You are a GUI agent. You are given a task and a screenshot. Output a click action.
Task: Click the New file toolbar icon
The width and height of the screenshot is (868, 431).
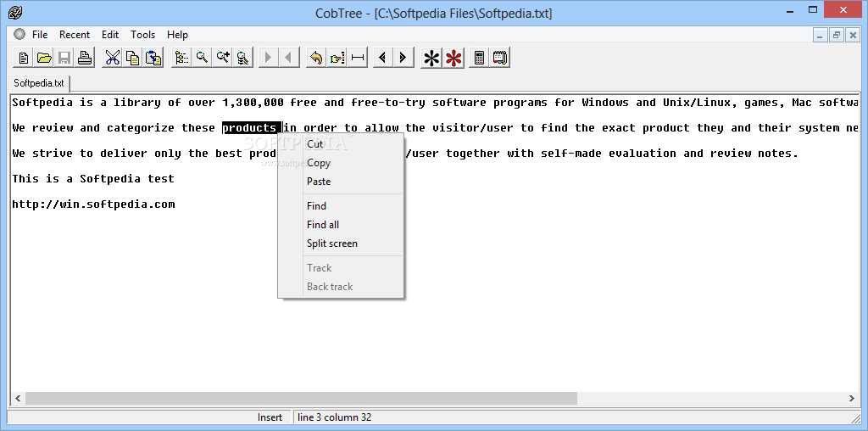point(24,58)
